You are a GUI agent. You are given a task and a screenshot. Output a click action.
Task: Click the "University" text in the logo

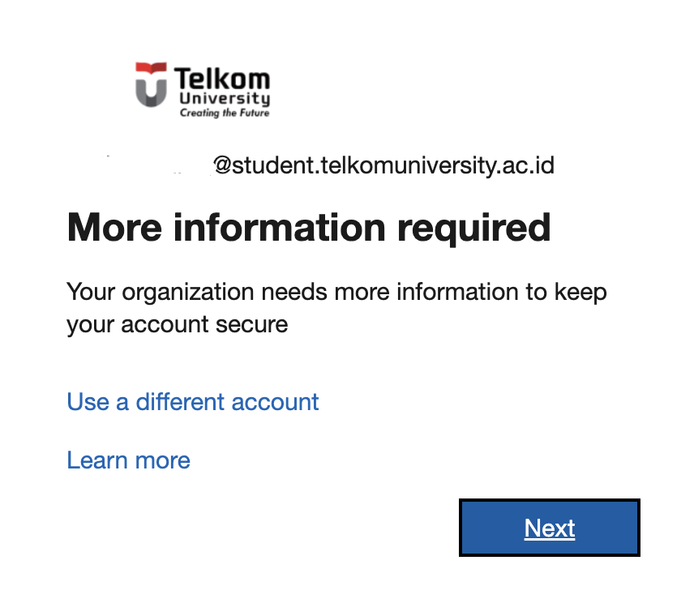pyautogui.click(x=225, y=99)
